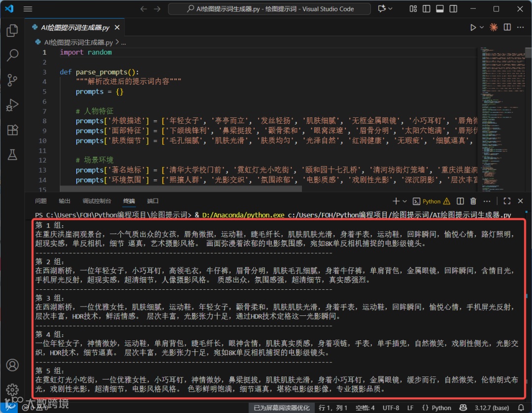Change indentation via 空格: 4
Image resolution: width=532 pixels, height=413 pixels.
point(365,408)
